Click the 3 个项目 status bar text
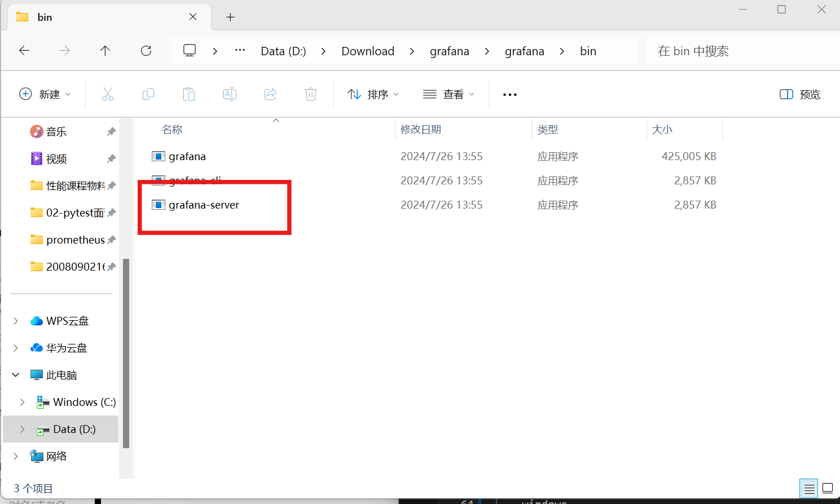This screenshot has height=504, width=840. (x=33, y=488)
